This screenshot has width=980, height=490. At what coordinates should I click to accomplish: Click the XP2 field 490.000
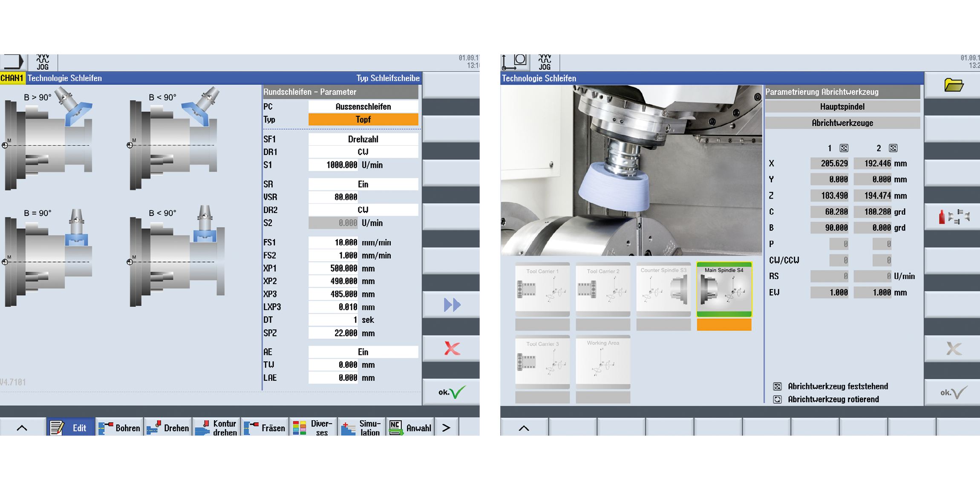pyautogui.click(x=333, y=281)
